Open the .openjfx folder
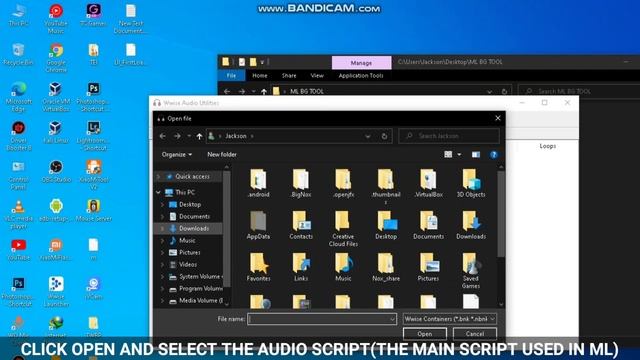 pos(343,184)
